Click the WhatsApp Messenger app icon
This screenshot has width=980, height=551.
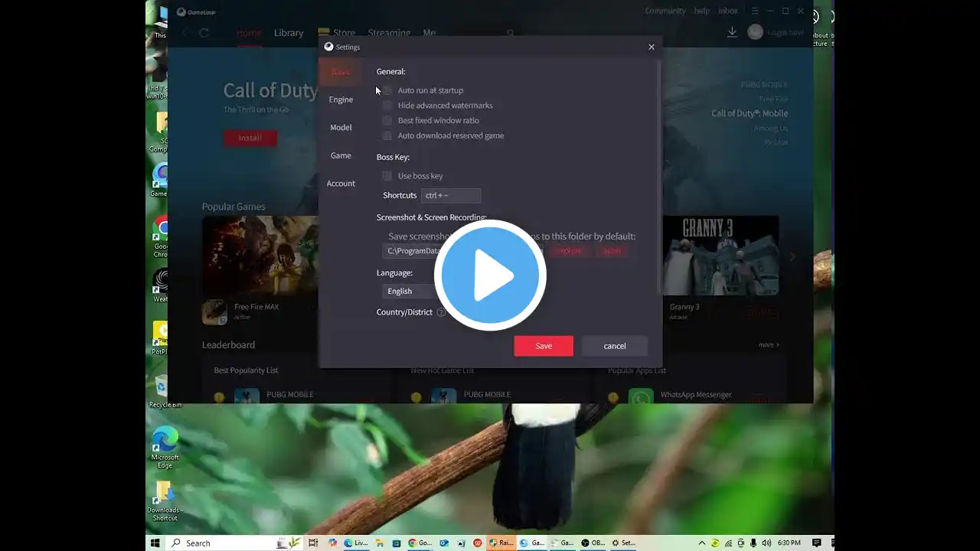tap(641, 396)
